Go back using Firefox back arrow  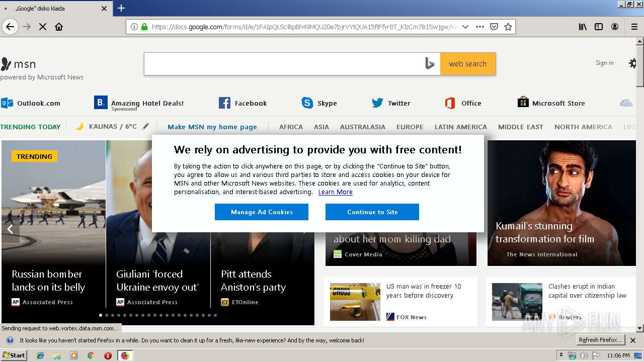[x=10, y=27]
